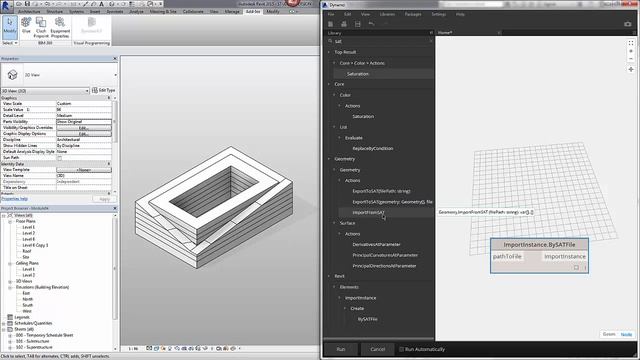Collapse the Graphics section in Properties

109,98
